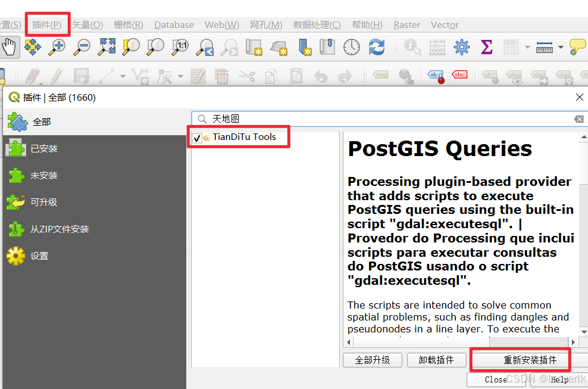Click the 全部升级 button
This screenshot has height=389, width=588.
373,360
